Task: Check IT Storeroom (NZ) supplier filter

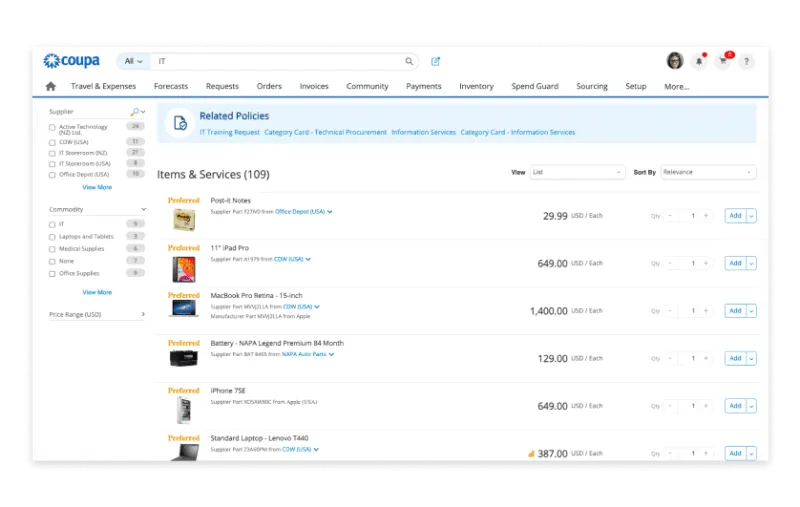Action: pyautogui.click(x=52, y=154)
